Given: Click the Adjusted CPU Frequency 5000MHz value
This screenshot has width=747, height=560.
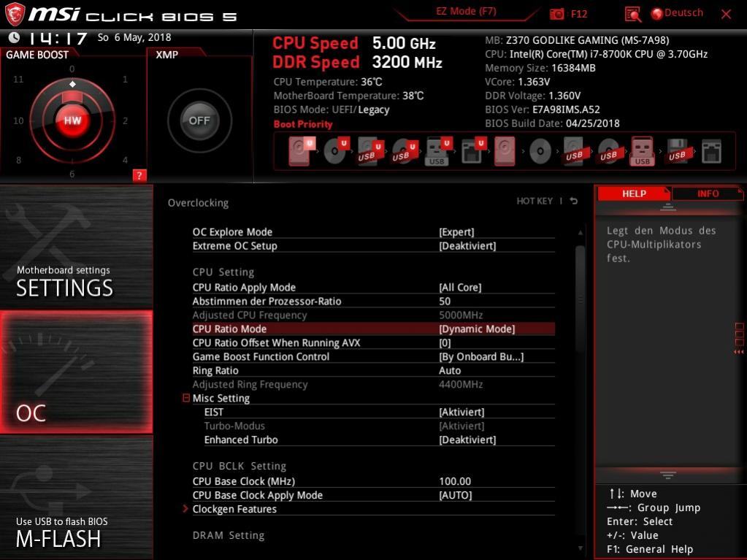Looking at the screenshot, I should [x=461, y=315].
